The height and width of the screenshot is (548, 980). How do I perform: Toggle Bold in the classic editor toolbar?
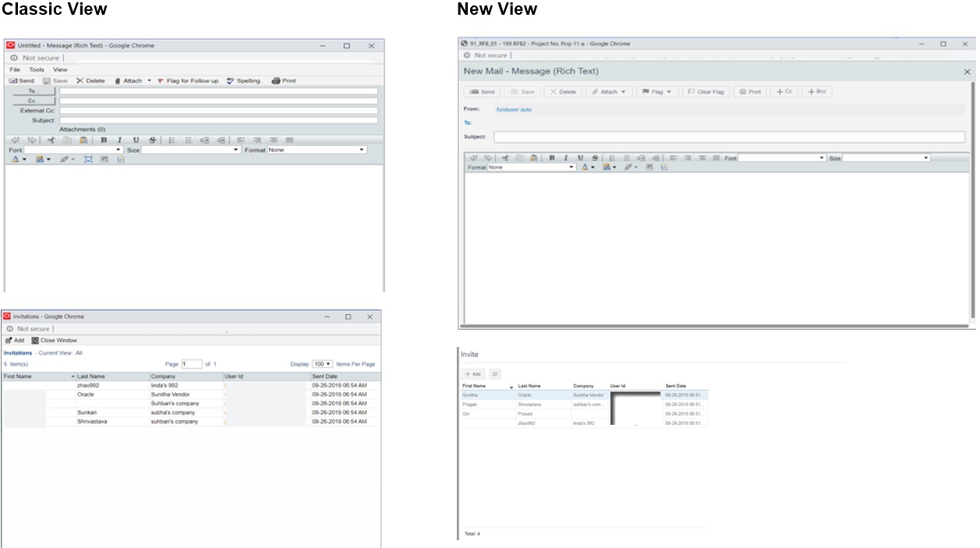(104, 140)
